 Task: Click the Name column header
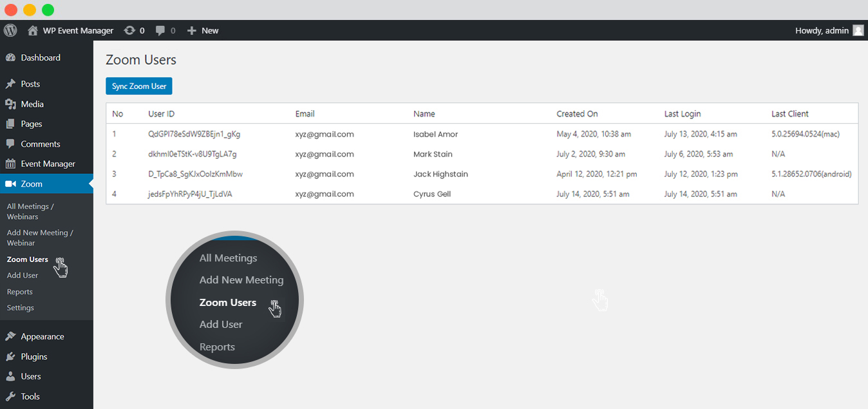pyautogui.click(x=424, y=114)
